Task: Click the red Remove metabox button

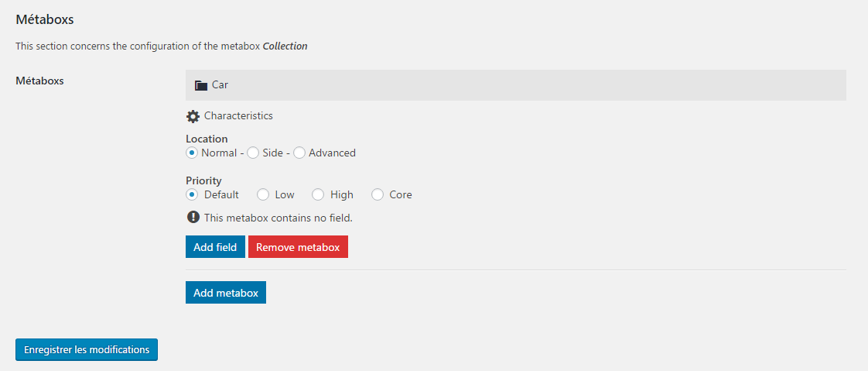Action: [x=298, y=247]
